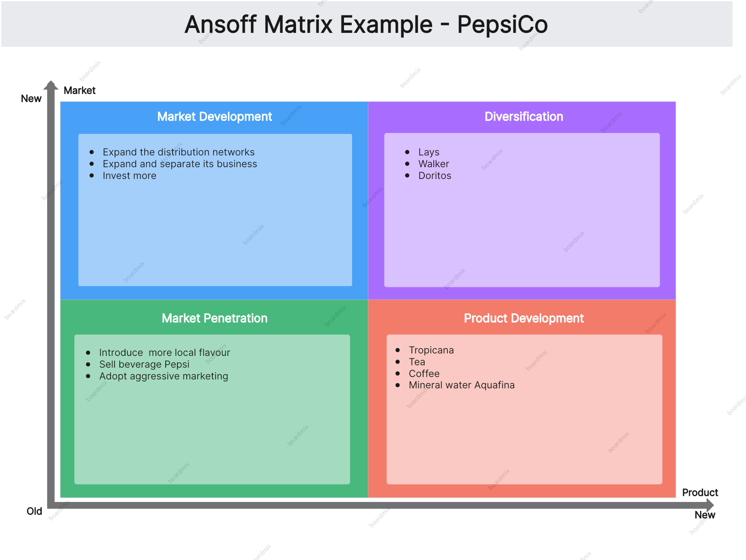Click the 'Product Development' quadrant heading
The height and width of the screenshot is (560, 746).
coord(524,318)
